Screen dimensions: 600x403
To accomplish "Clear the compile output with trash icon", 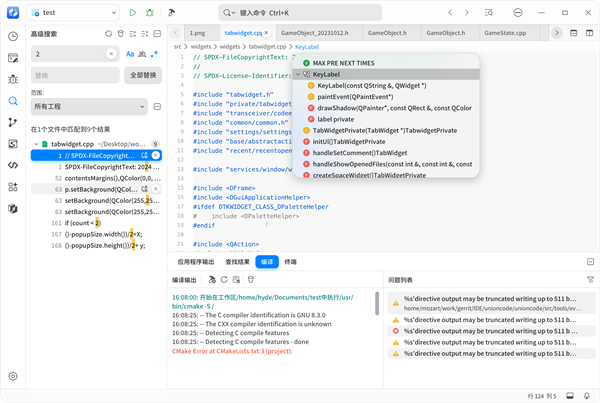I will pos(251,280).
